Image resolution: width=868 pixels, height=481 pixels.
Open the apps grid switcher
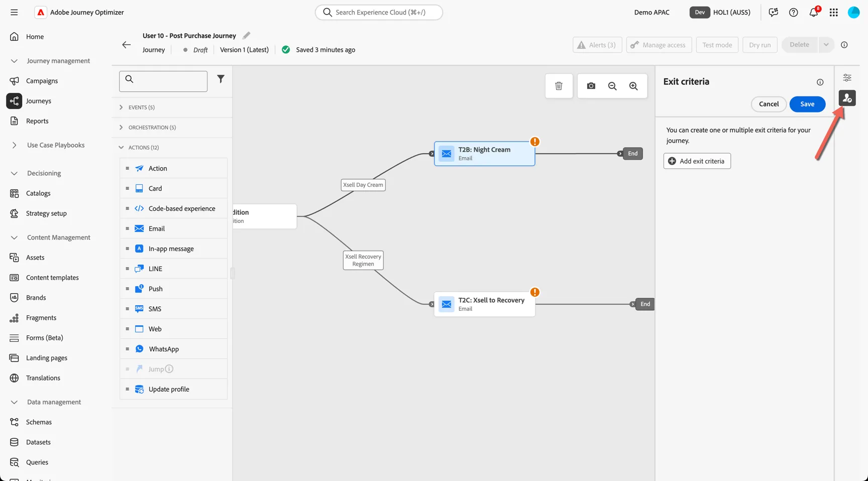click(x=833, y=13)
